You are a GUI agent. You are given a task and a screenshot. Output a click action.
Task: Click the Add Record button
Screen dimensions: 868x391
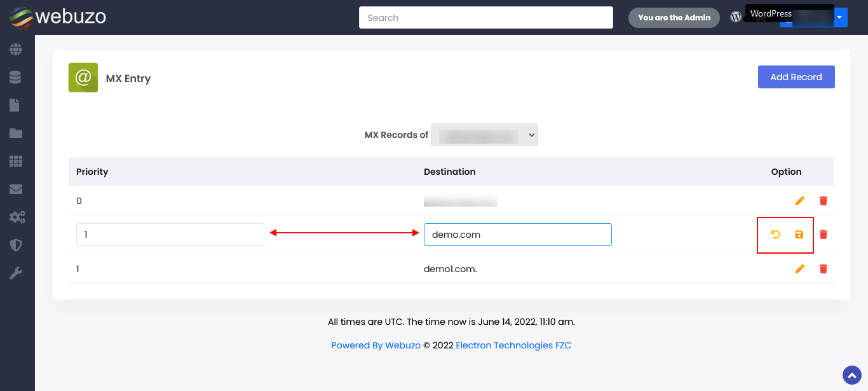pyautogui.click(x=796, y=77)
